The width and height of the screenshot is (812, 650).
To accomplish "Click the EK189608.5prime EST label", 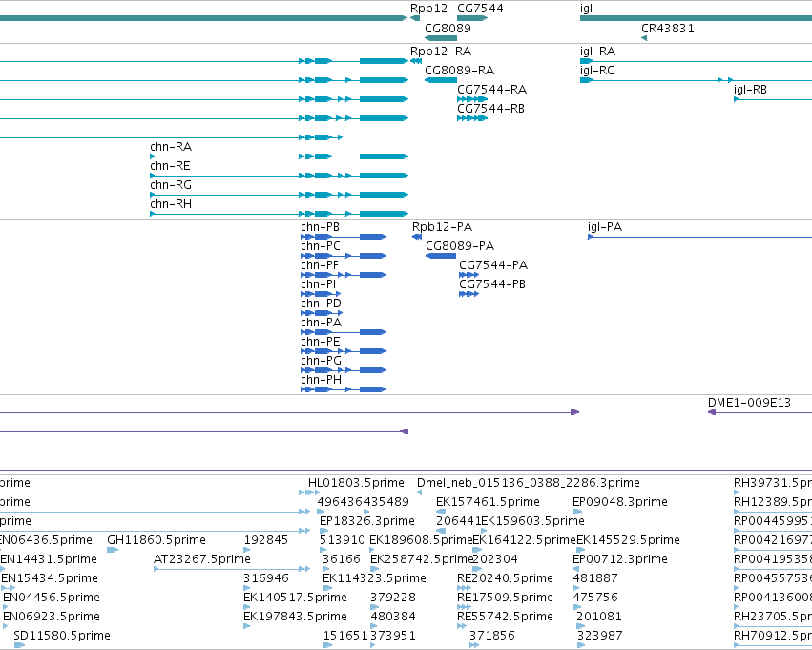I will [x=421, y=540].
